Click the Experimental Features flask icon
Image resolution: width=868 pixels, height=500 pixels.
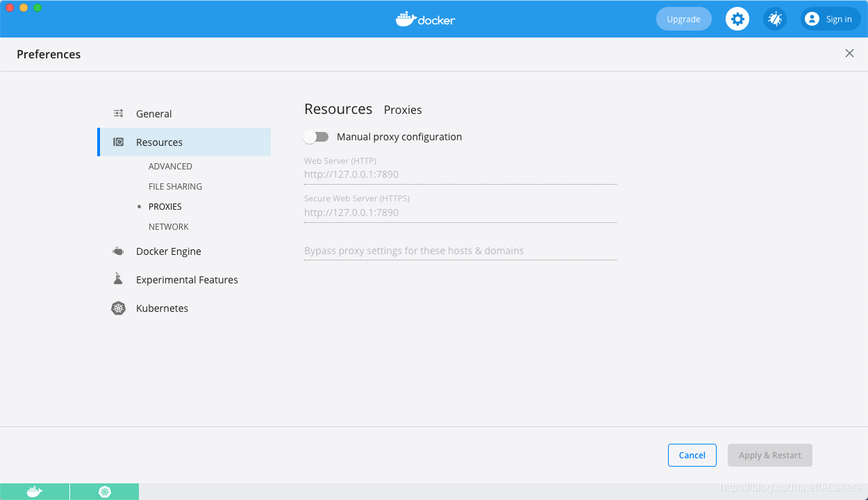pyautogui.click(x=118, y=279)
